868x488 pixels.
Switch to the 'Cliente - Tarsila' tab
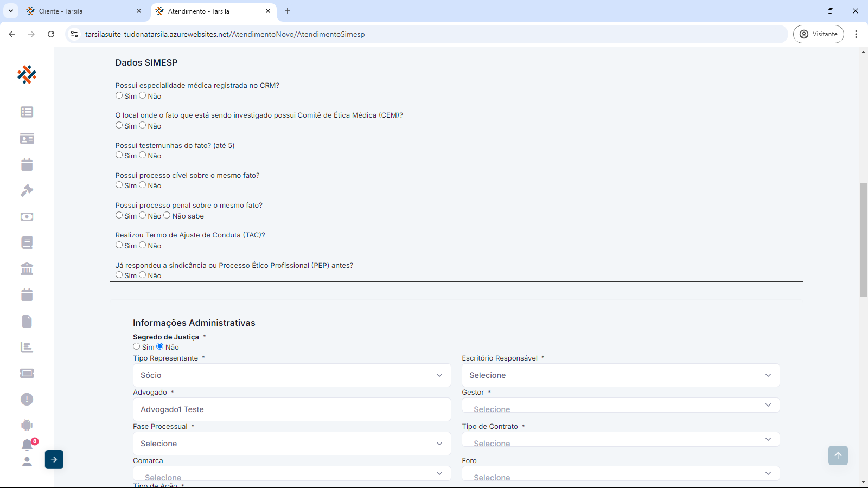tap(81, 11)
